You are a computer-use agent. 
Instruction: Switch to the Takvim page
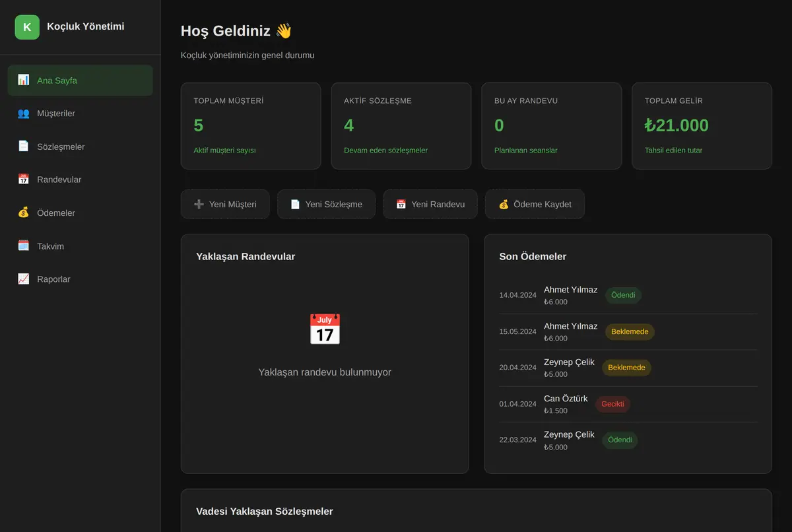[x=81, y=246]
